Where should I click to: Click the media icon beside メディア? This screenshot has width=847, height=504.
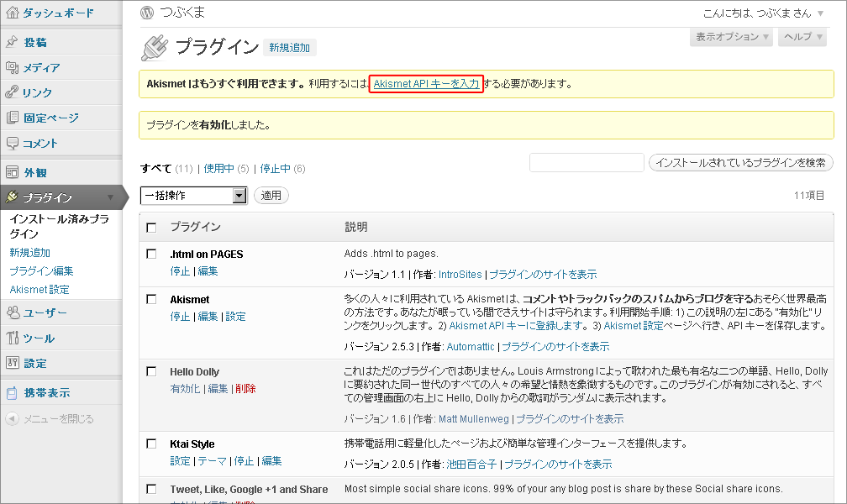point(12,67)
